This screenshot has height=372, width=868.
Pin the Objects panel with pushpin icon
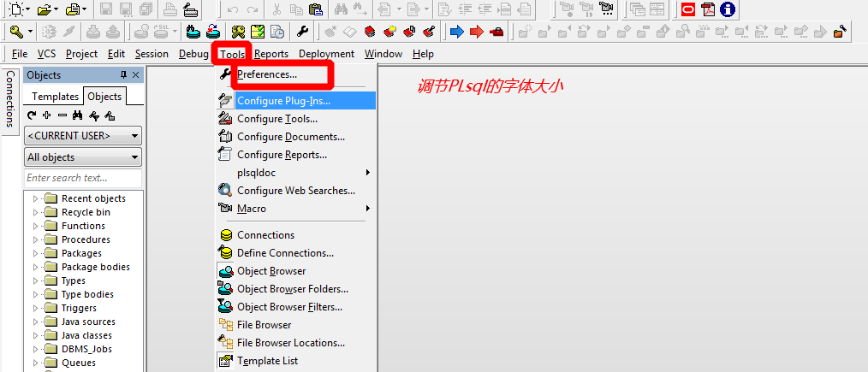point(123,75)
